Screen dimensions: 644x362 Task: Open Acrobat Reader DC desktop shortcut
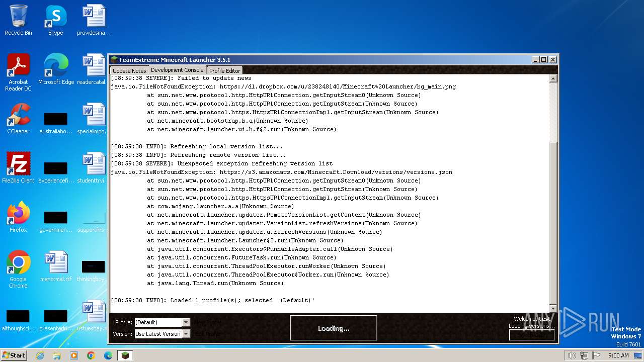18,72
